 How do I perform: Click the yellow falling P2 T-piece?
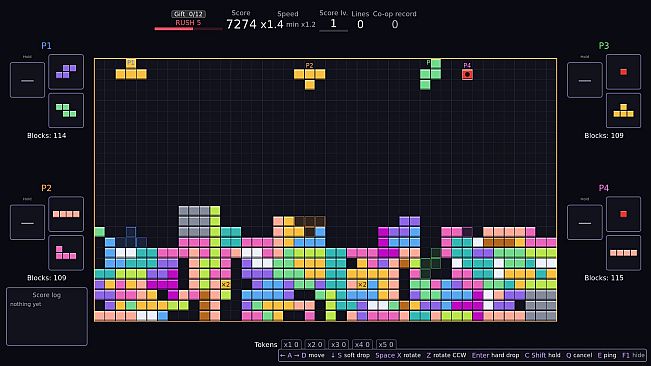pyautogui.click(x=309, y=79)
